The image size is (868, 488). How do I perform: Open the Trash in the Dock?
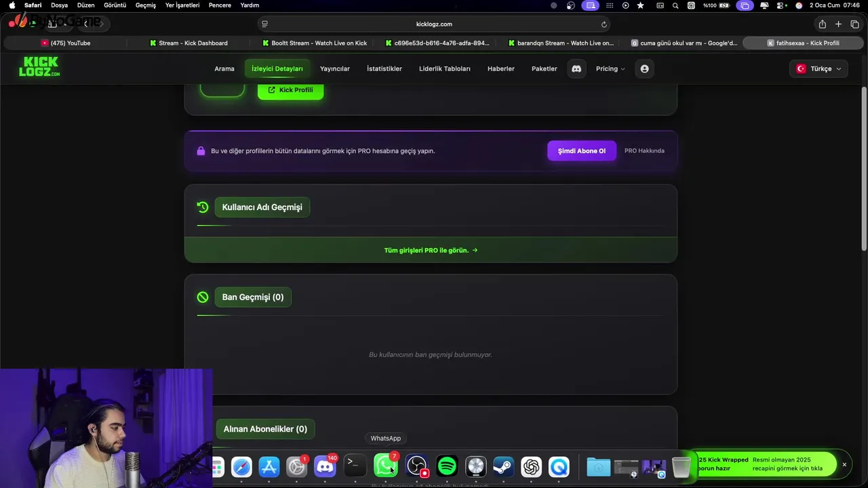coord(682,466)
